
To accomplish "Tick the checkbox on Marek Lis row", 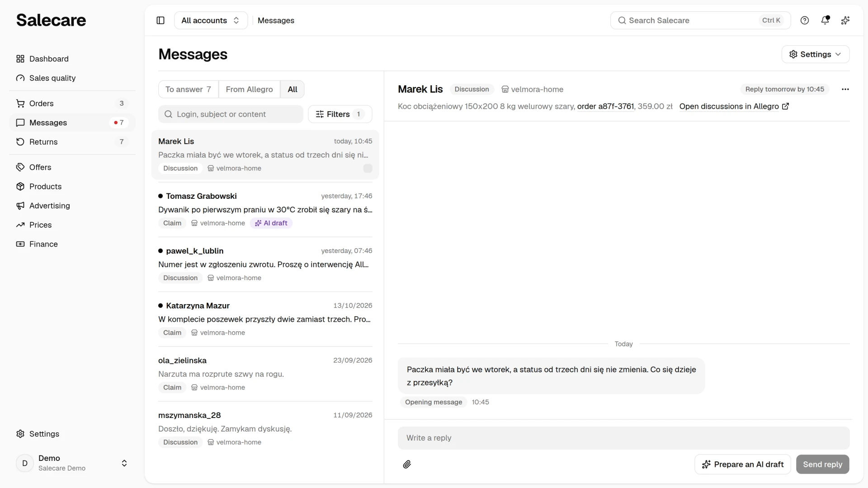I will [368, 169].
